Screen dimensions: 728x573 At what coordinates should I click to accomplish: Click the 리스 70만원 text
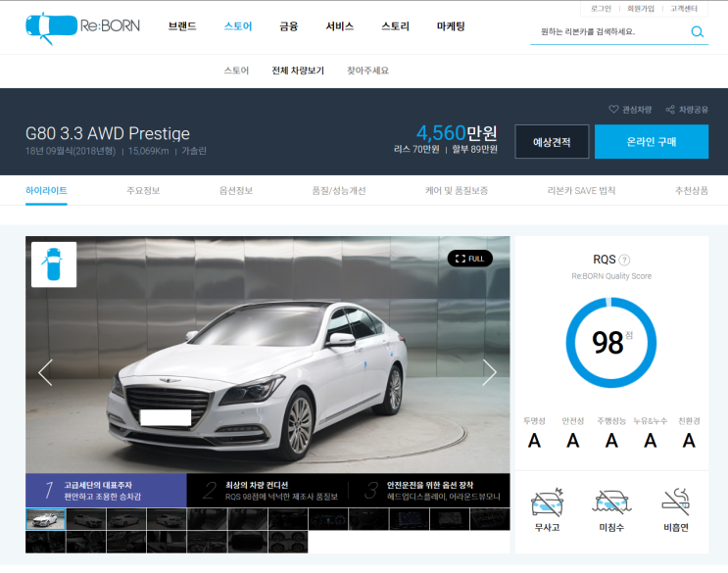[416, 150]
